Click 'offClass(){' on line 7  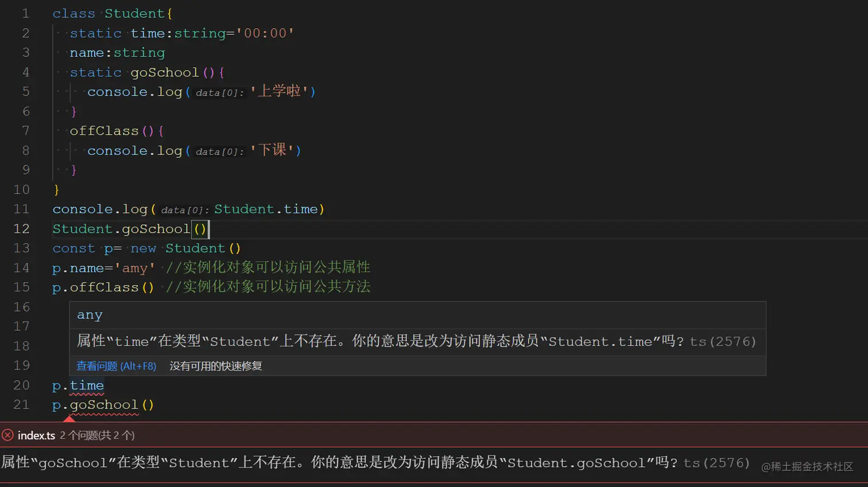coord(117,131)
